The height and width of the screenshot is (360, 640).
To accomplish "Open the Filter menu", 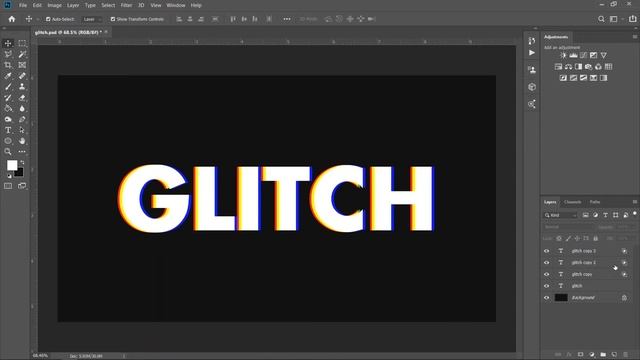I will [126, 5].
